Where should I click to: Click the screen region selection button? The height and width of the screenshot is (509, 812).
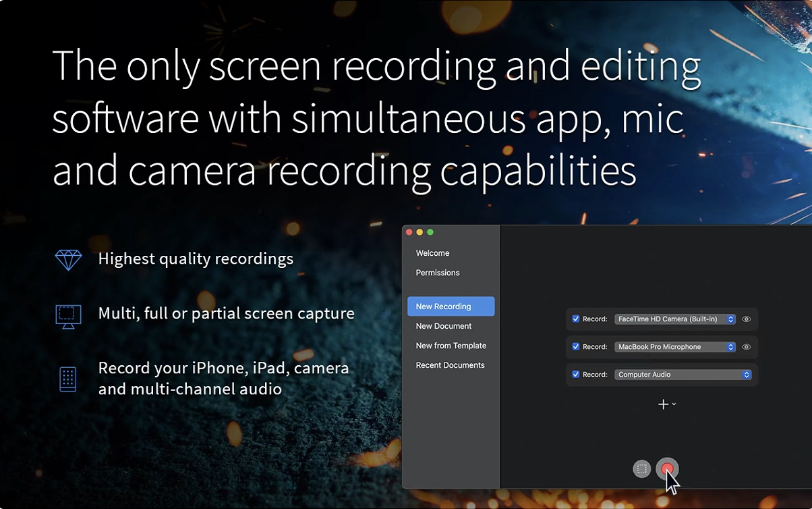(x=642, y=468)
